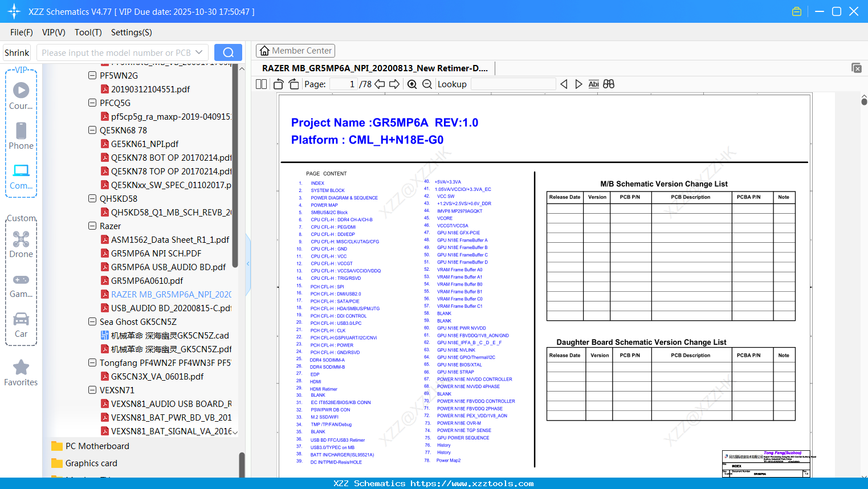868x489 pixels.
Task: Click the yellow bag icon in title bar
Action: (797, 11)
